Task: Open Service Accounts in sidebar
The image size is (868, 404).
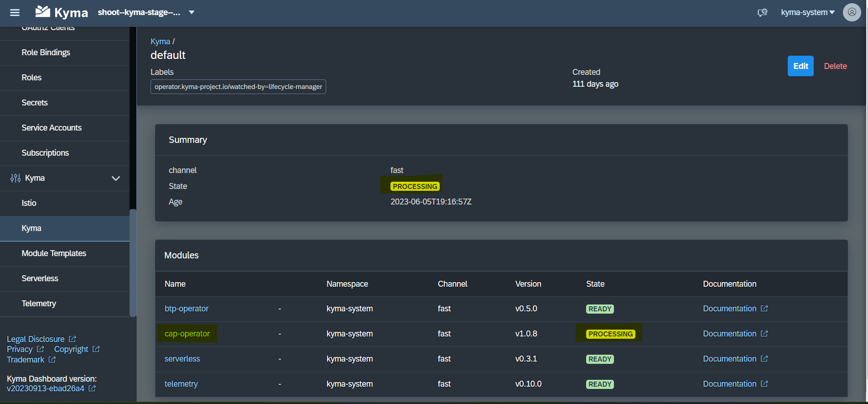Action: pyautogui.click(x=65, y=128)
